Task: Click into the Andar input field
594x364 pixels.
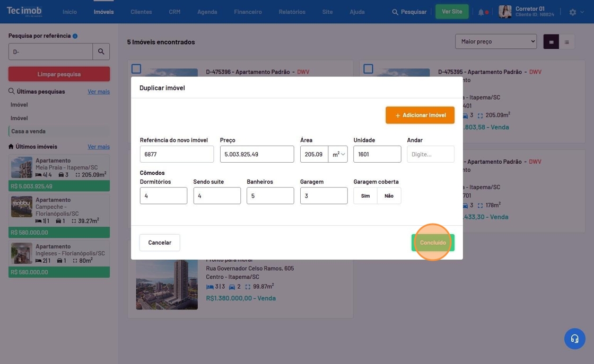Action: click(430, 154)
